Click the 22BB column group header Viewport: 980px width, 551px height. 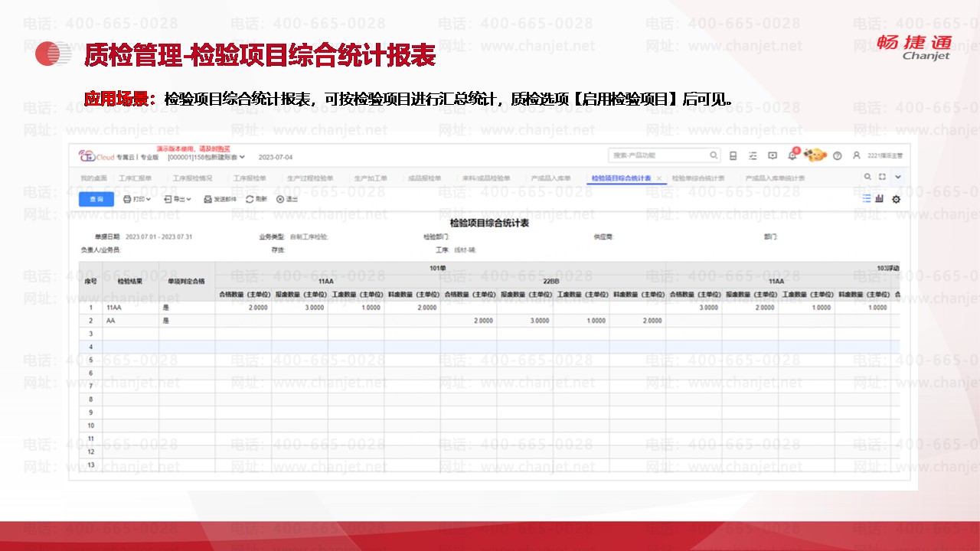coord(553,281)
